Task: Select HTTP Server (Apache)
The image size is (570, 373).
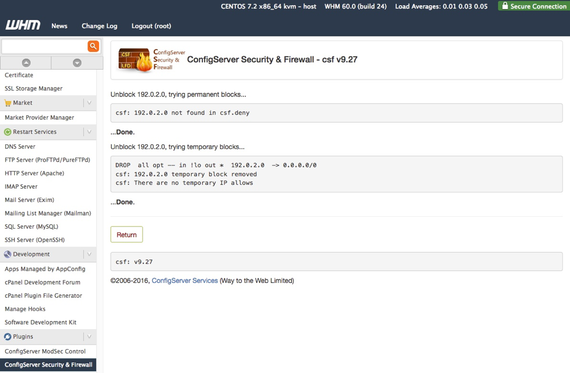Action: 34,173
